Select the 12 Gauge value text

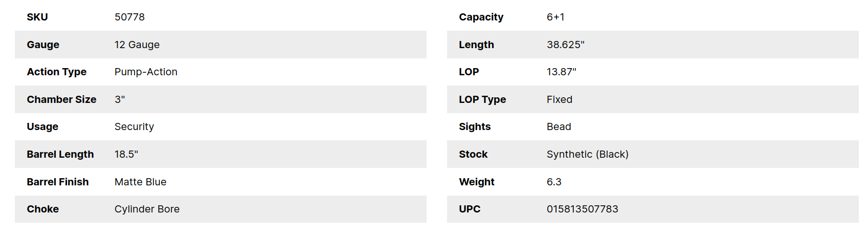click(x=137, y=45)
